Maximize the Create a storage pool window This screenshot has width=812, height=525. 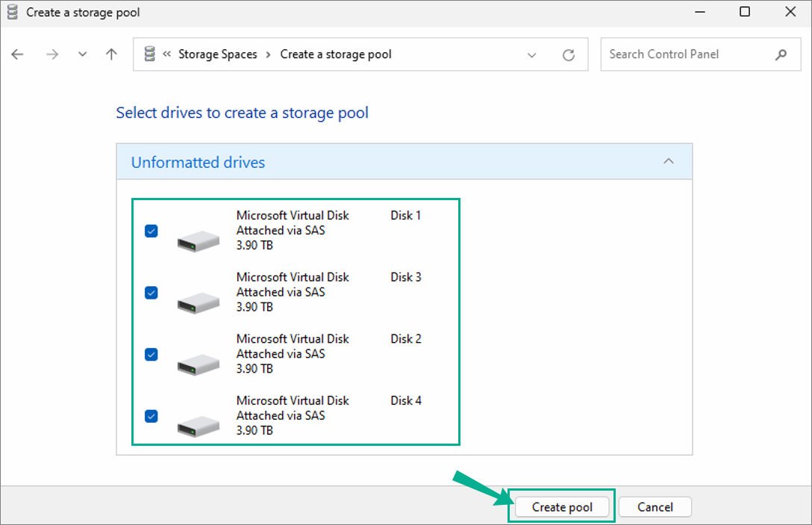(x=745, y=11)
